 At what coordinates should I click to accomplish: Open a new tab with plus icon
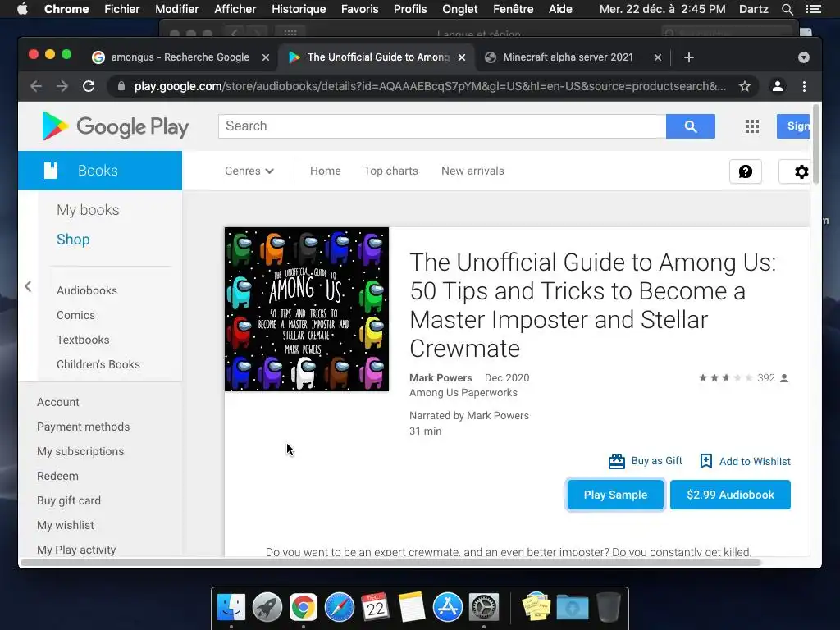[x=689, y=57]
